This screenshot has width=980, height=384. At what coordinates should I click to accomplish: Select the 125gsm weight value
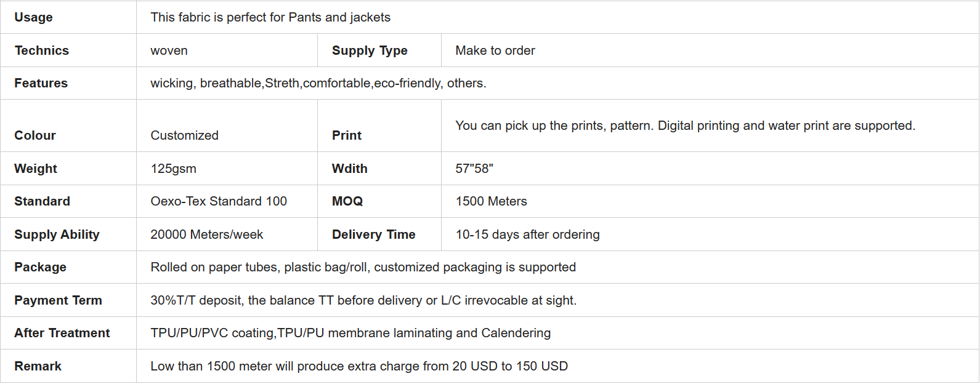point(173,169)
